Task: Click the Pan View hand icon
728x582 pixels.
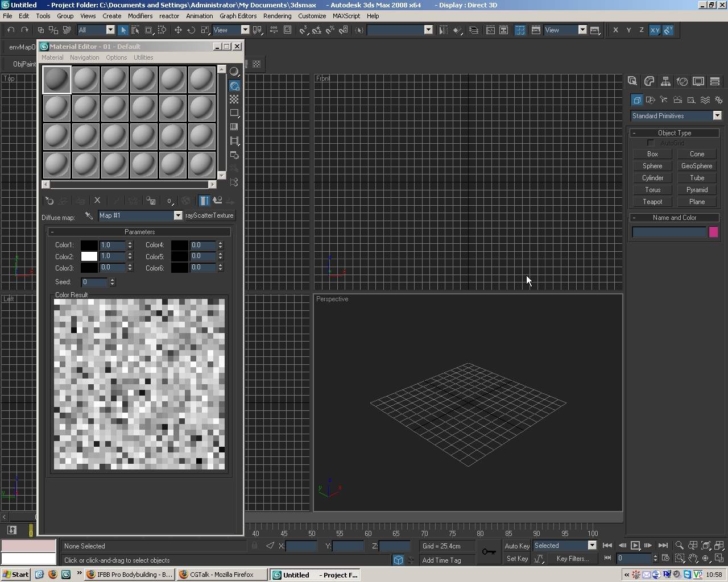Action: [693, 559]
